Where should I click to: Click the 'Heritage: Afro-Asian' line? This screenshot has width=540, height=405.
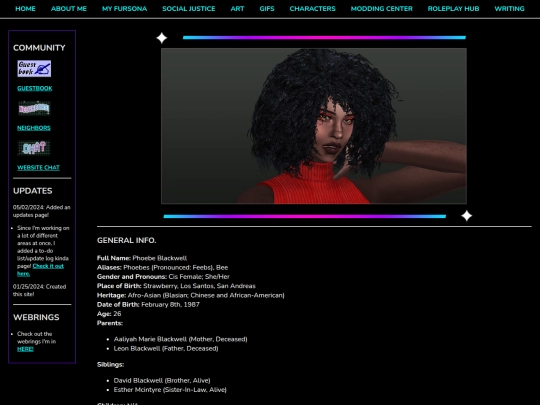click(191, 295)
